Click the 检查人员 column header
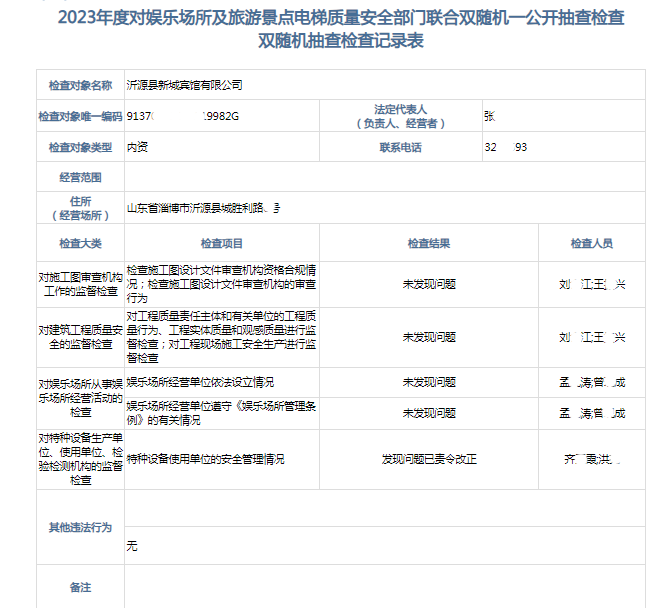 (592, 243)
